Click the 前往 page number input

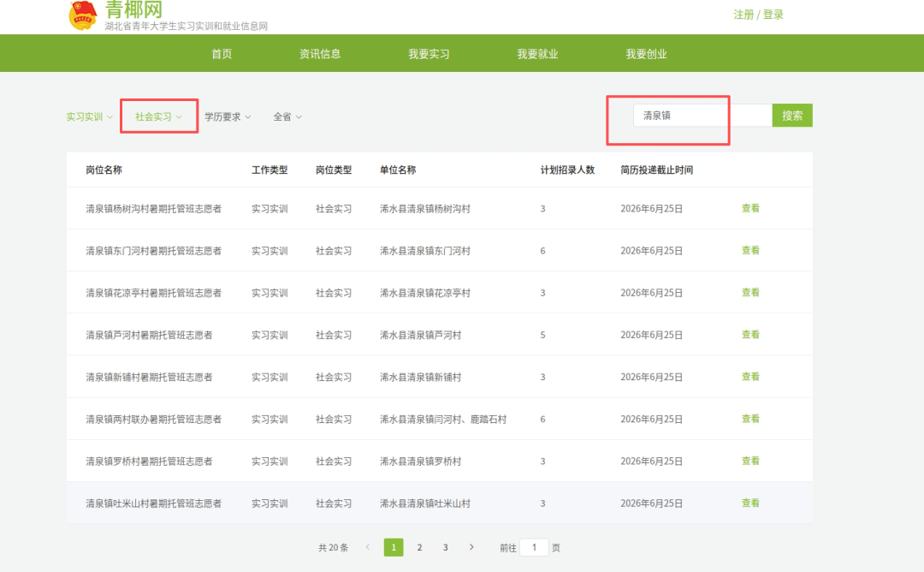pyautogui.click(x=534, y=547)
